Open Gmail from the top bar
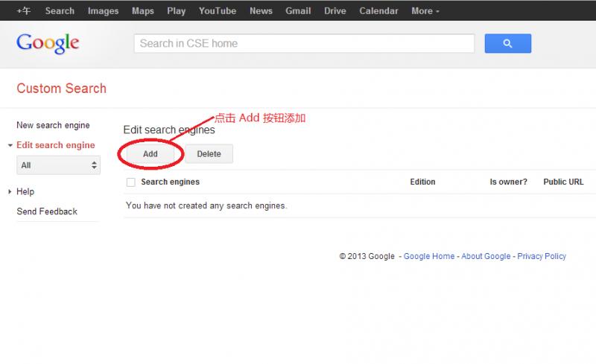 (298, 11)
